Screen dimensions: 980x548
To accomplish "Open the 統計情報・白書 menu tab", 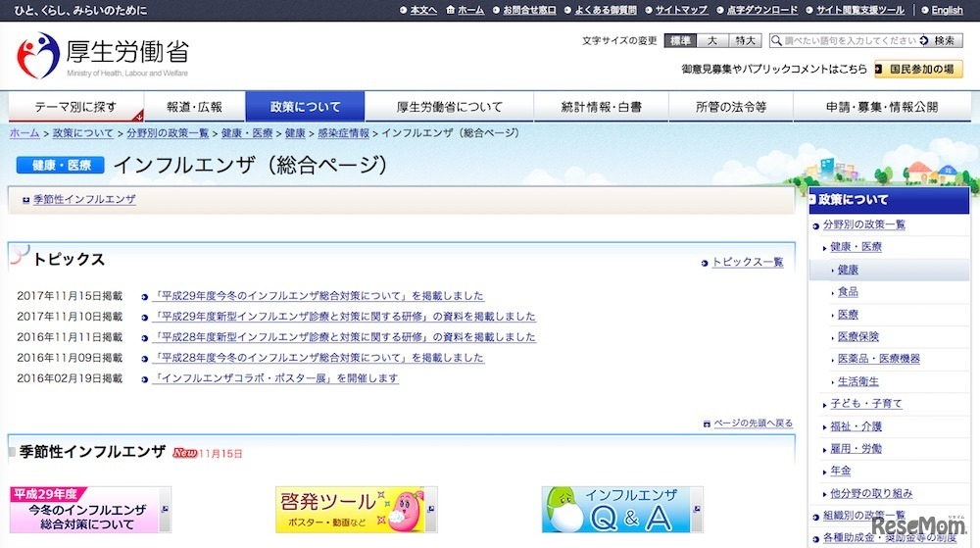I will 602,107.
